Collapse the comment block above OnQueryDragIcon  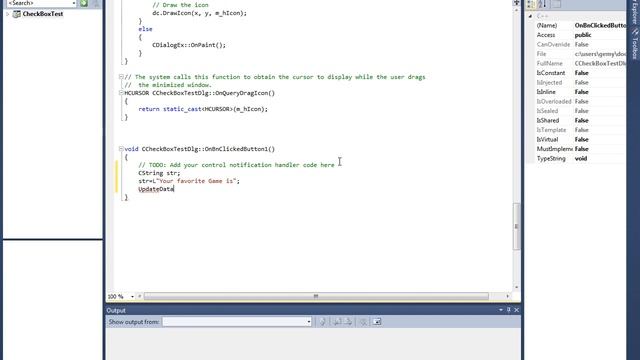pyautogui.click(x=121, y=77)
